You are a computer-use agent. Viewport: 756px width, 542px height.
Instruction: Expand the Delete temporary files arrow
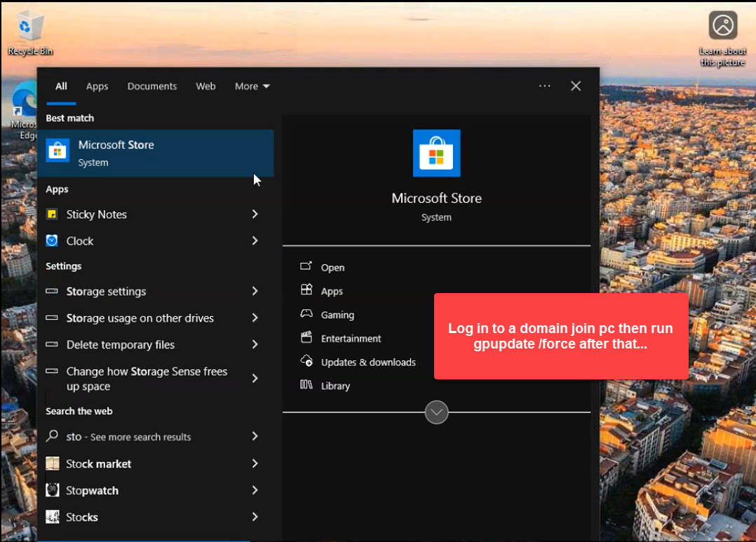[x=255, y=344]
